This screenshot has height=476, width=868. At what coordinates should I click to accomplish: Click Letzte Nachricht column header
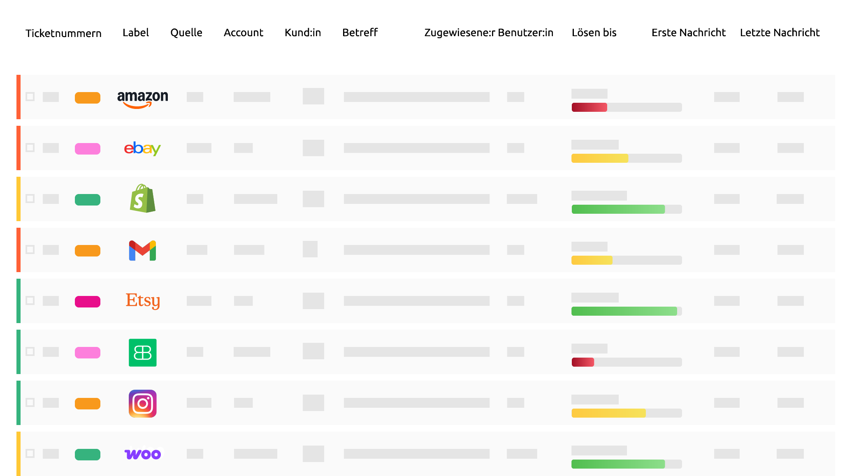coord(780,32)
